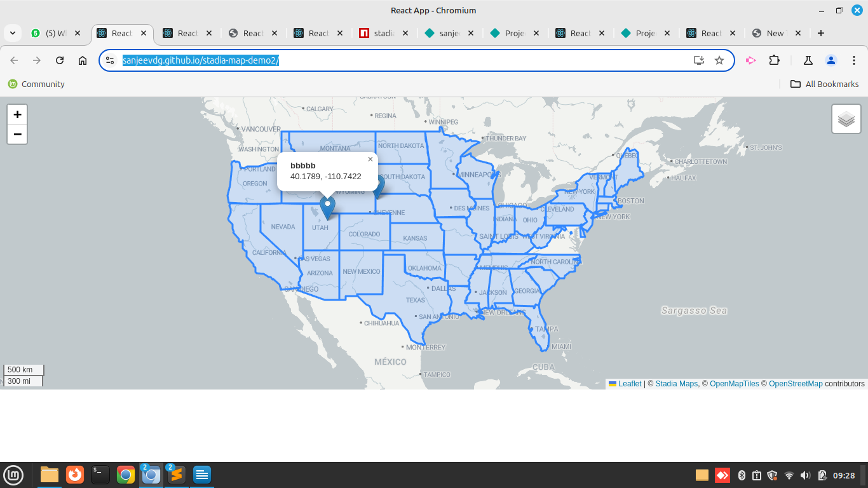Reload the current page
Image resolution: width=868 pixels, height=488 pixels.
point(60,60)
